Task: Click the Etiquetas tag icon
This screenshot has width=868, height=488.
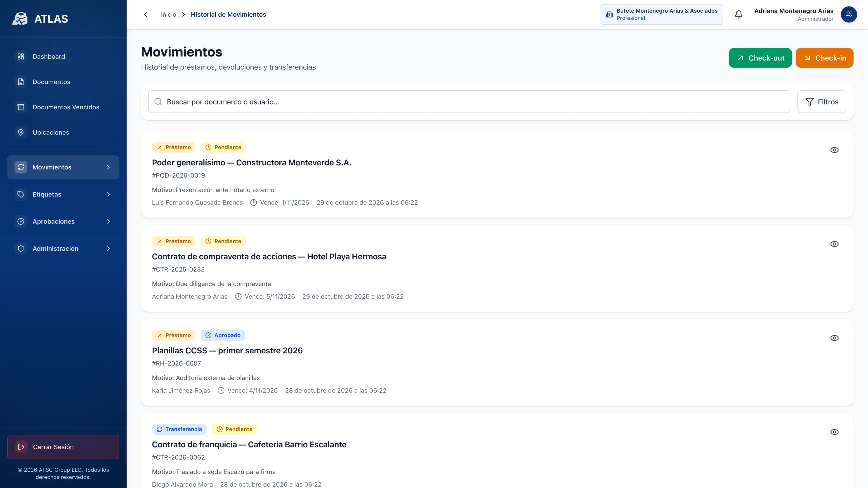Action: (21, 194)
